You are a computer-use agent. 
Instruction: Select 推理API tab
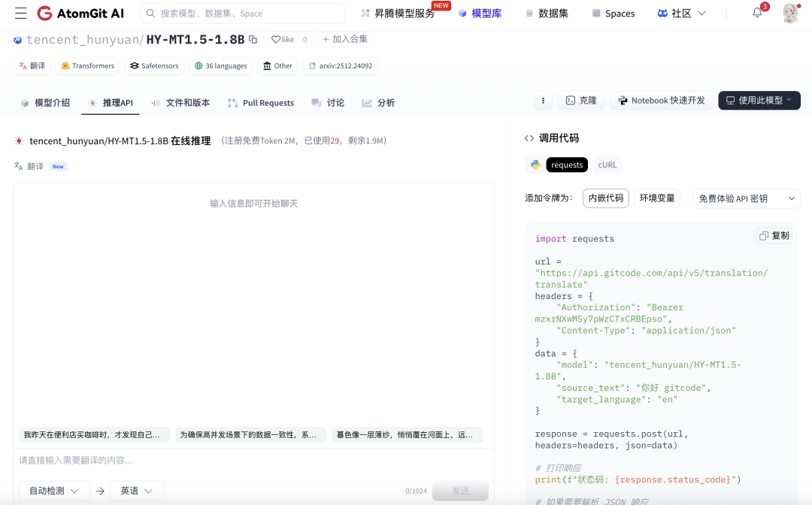pyautogui.click(x=111, y=103)
